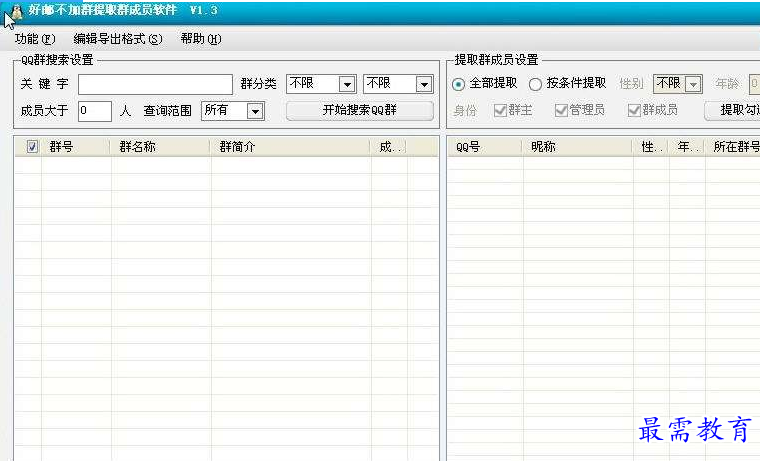760x461 pixels.
Task: Sort by the 群简介 column header
Action: pyautogui.click(x=290, y=147)
